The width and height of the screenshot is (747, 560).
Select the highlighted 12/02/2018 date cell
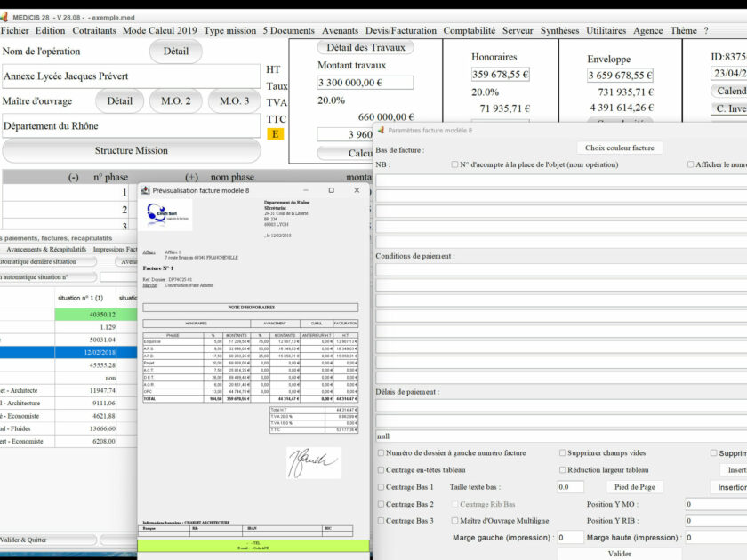85,352
